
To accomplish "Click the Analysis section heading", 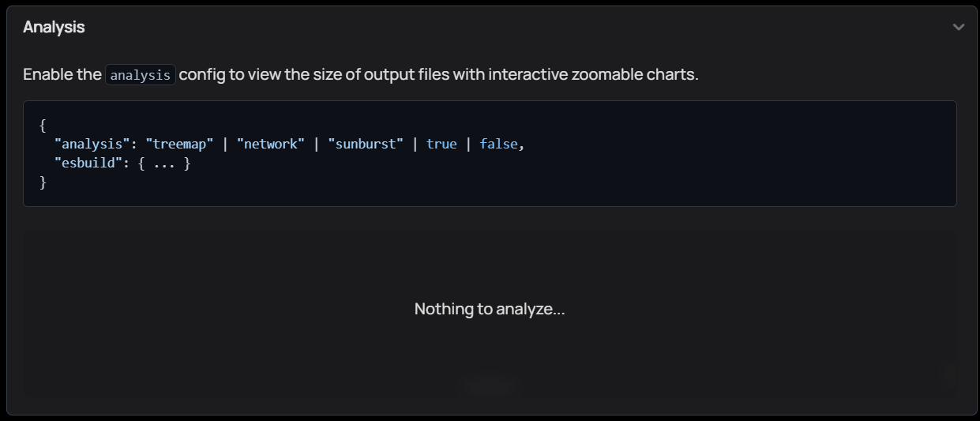I will [x=54, y=27].
